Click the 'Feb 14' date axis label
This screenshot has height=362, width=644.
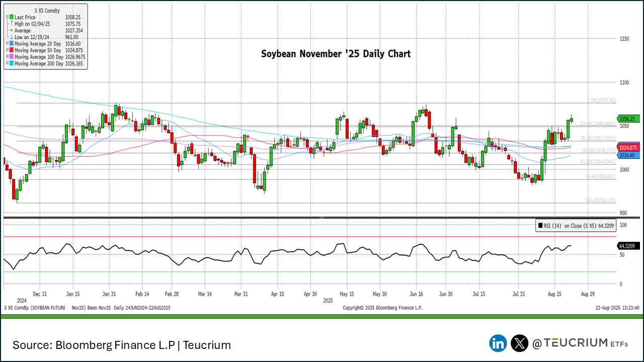(x=142, y=294)
